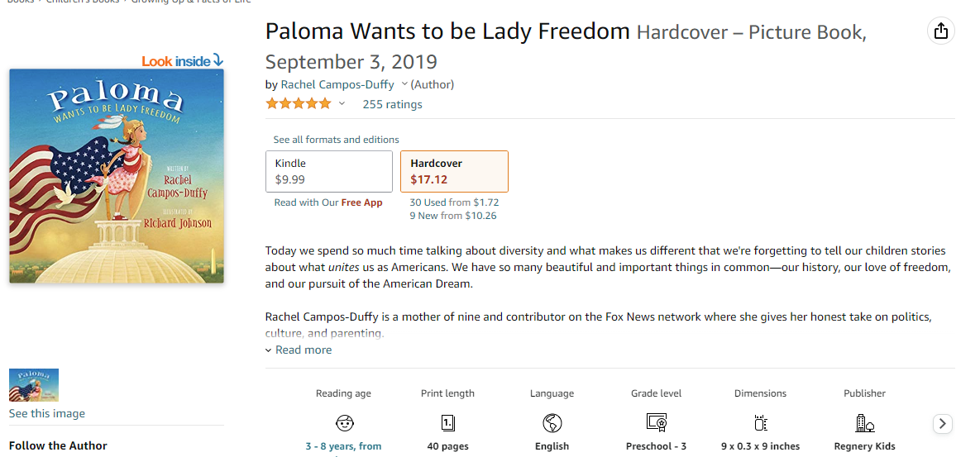Click the five-star rating icons
The height and width of the screenshot is (457, 980).
(298, 104)
